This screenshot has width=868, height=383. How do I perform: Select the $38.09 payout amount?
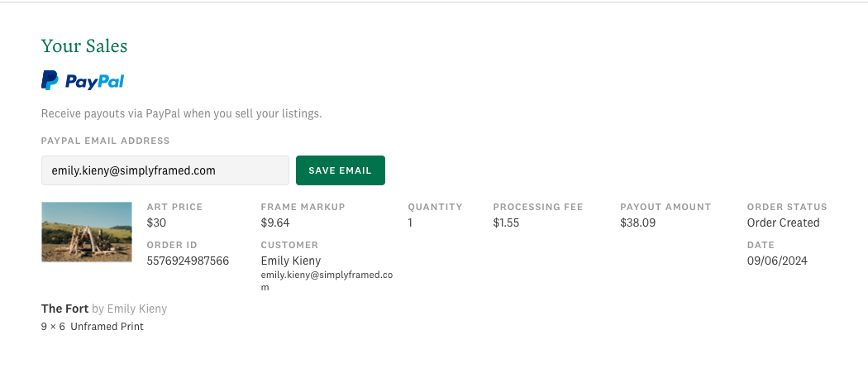(x=637, y=223)
